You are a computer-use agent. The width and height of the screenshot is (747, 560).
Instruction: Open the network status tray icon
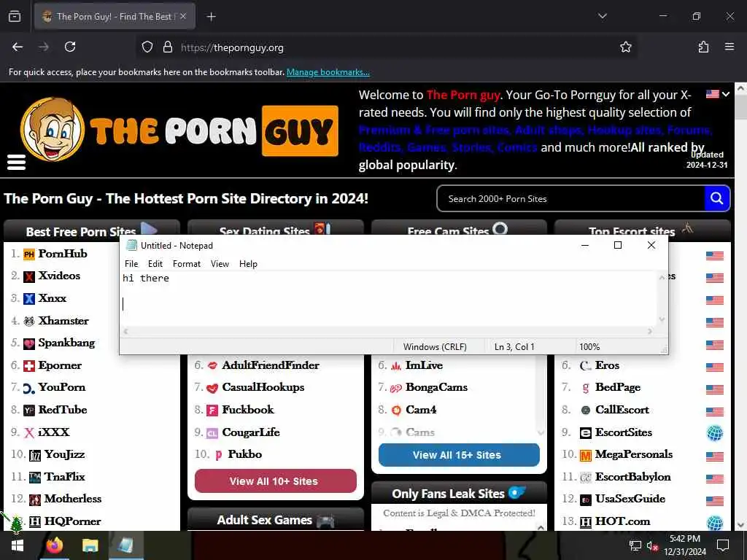(x=635, y=545)
